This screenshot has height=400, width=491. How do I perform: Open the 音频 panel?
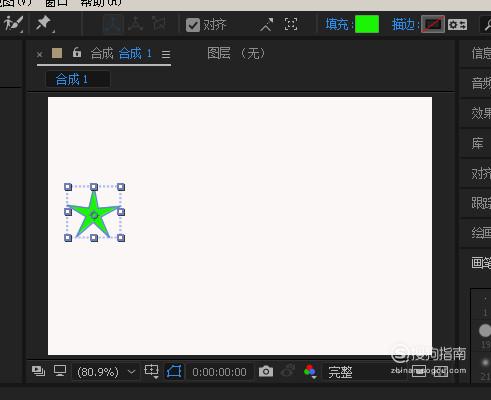coord(481,83)
